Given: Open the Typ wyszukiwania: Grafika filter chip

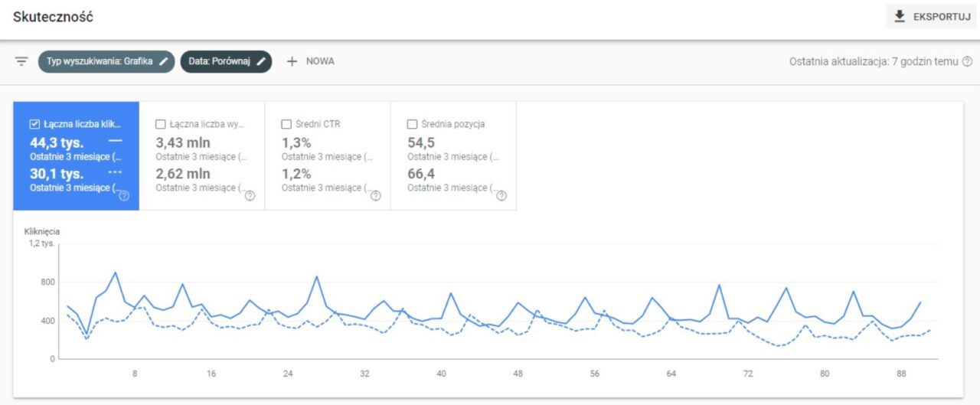Looking at the screenshot, I should click(x=106, y=61).
